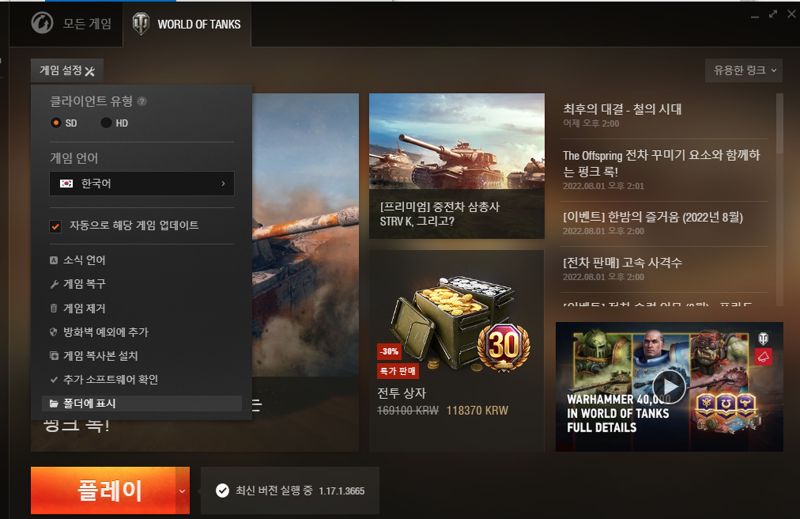Click the checkmark icon beside 추가 소프트웨어 확인

coord(54,380)
